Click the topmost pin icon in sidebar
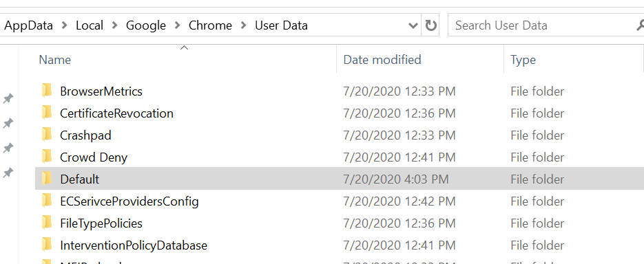The image size is (644, 264). 8,99
